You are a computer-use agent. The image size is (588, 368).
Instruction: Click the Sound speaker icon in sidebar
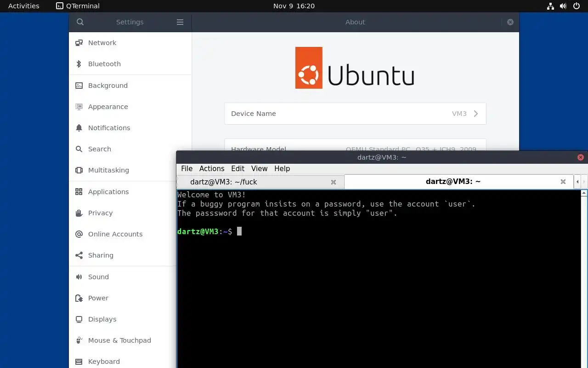(79, 277)
